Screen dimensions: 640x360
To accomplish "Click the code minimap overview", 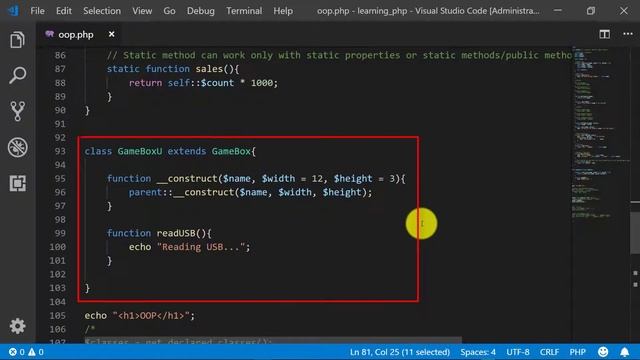I will pos(600,135).
